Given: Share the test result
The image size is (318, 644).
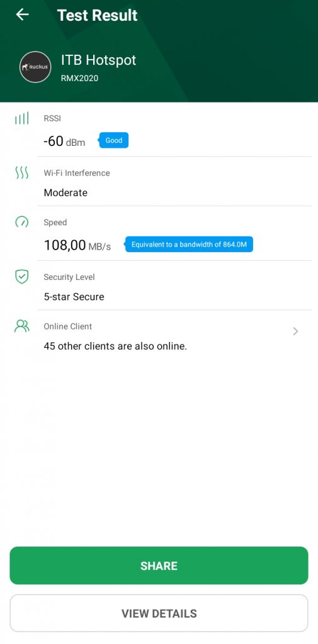Looking at the screenshot, I should point(159,565).
